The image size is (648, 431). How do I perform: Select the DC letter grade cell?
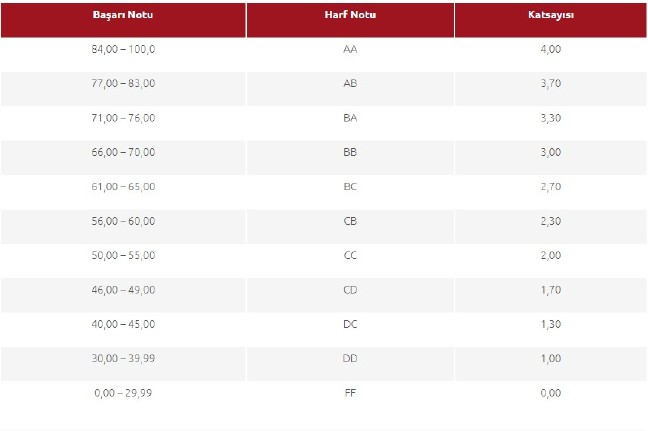click(x=350, y=324)
